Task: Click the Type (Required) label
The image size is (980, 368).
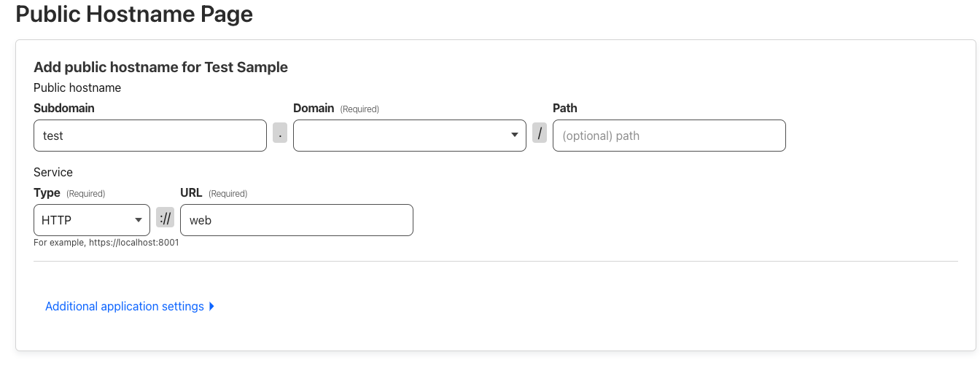Action: 69,193
